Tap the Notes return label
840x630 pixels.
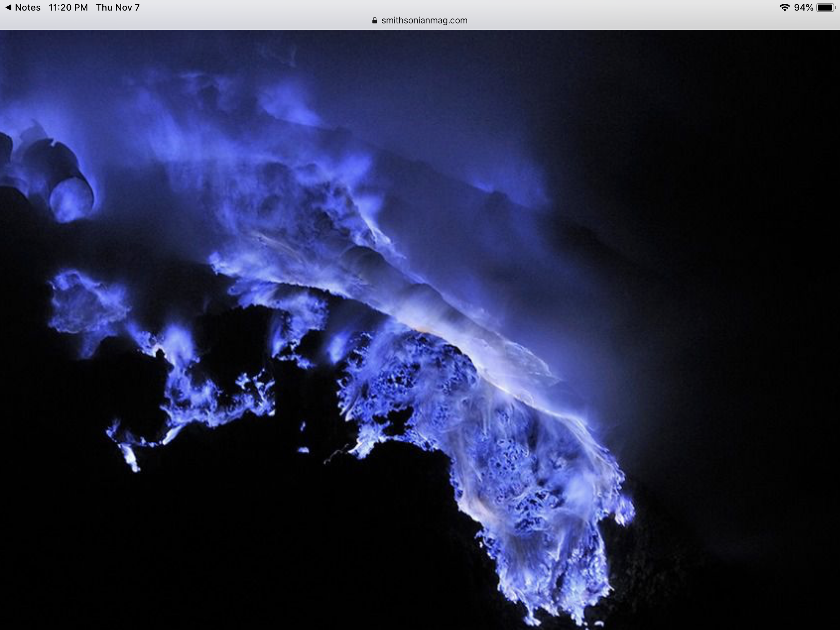(28, 8)
